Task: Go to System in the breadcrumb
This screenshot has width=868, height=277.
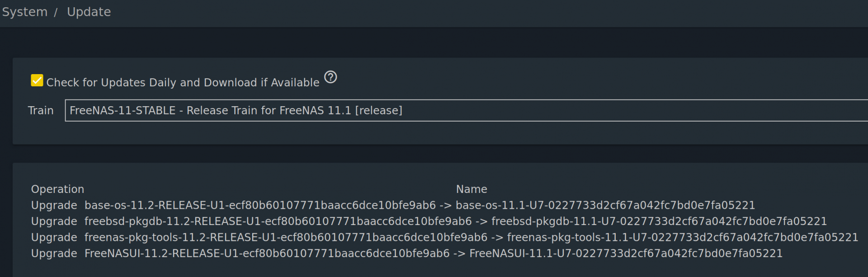Action: [x=25, y=12]
